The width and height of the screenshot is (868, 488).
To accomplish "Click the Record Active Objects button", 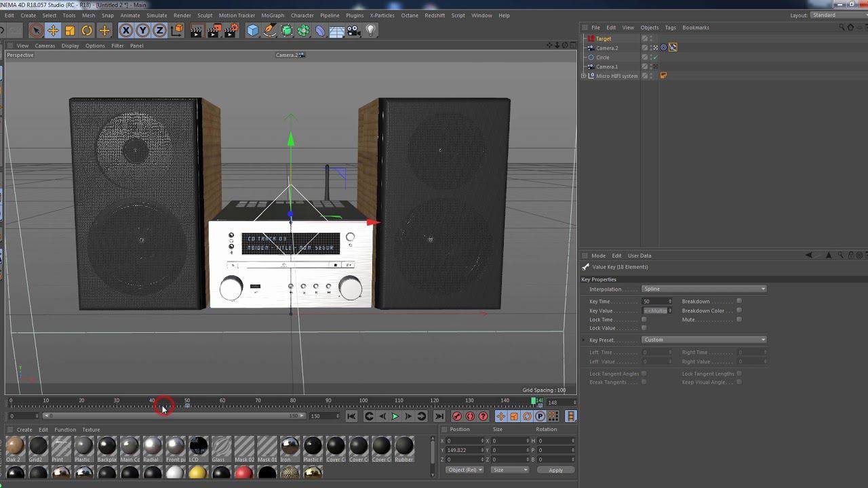I will pyautogui.click(x=457, y=416).
